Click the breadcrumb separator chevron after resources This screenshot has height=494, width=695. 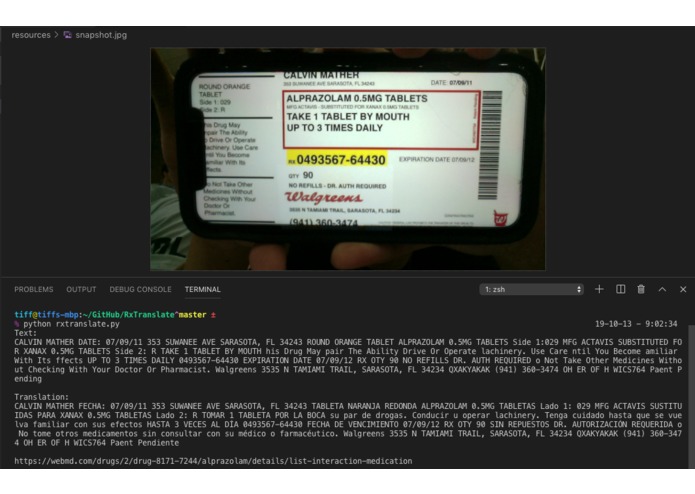57,35
